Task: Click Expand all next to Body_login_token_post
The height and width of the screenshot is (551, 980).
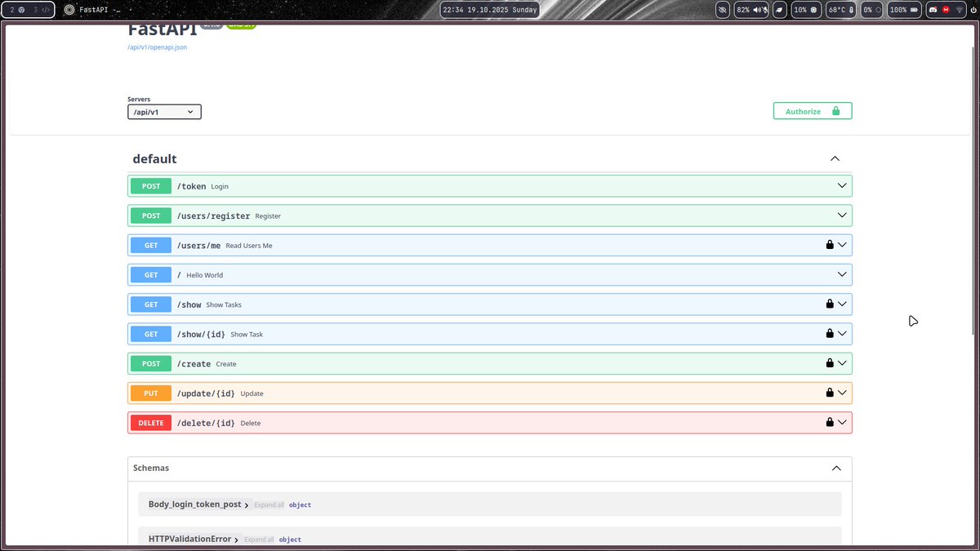Action: click(269, 505)
